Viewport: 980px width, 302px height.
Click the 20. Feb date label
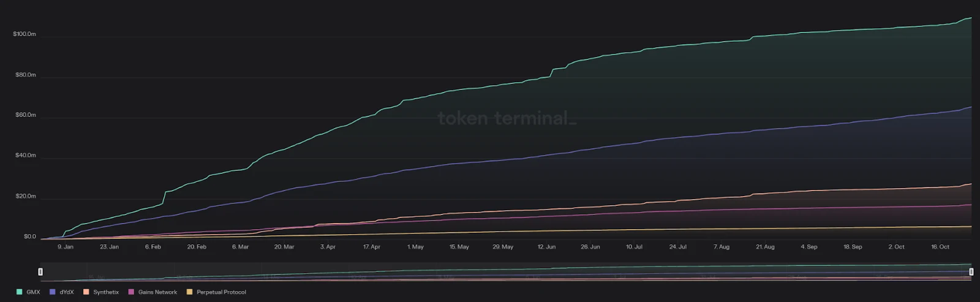[x=197, y=247]
